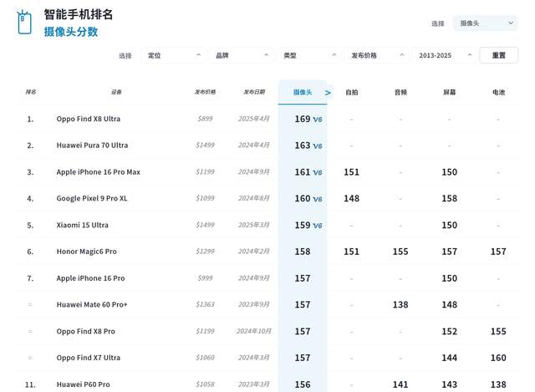
Task: Open Oppo Find X8 Ultra device link
Action: 89,119
